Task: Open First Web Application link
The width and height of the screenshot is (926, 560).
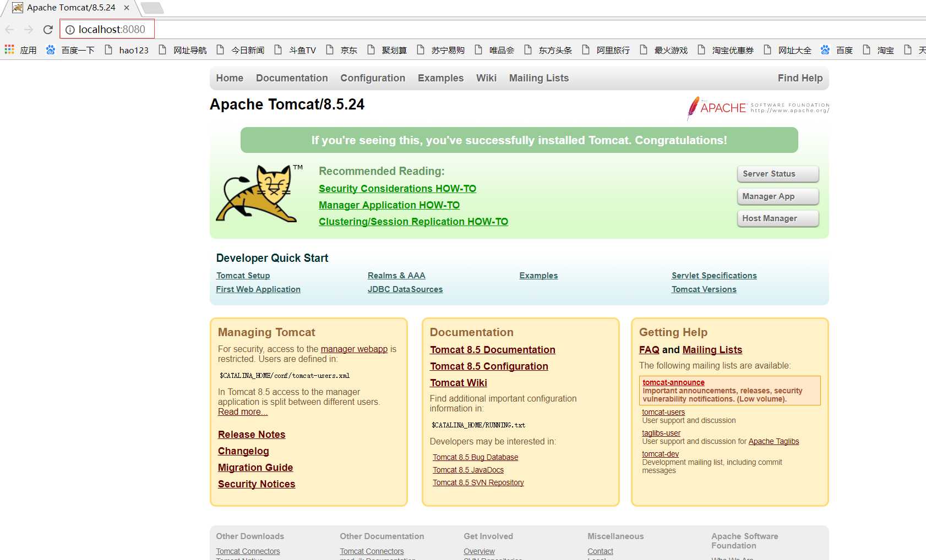Action: tap(258, 289)
